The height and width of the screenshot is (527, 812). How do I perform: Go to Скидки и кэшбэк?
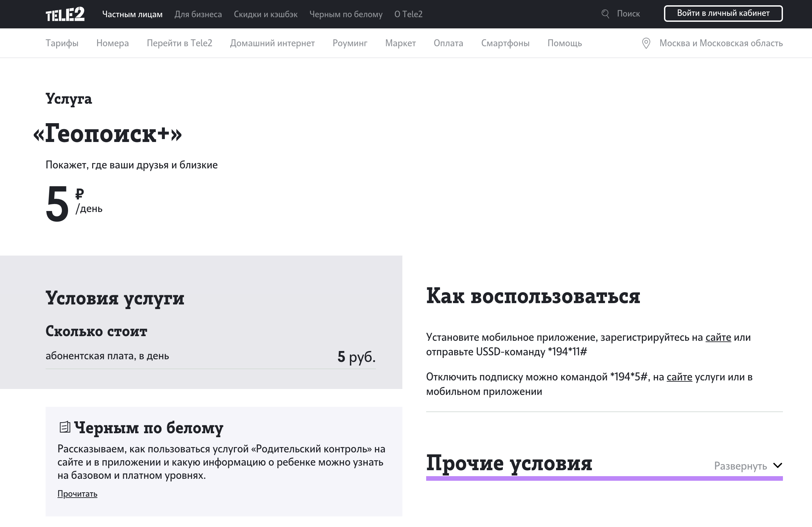(265, 14)
